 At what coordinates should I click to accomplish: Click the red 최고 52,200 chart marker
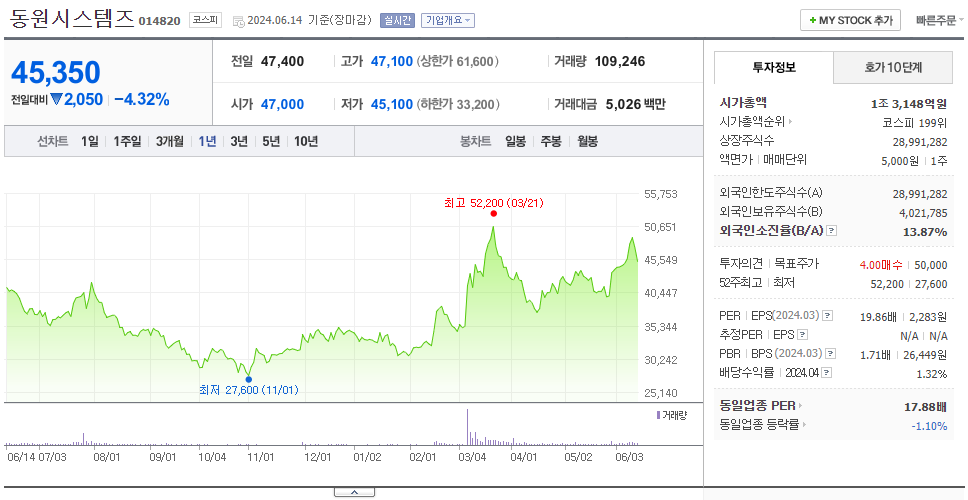click(493, 214)
